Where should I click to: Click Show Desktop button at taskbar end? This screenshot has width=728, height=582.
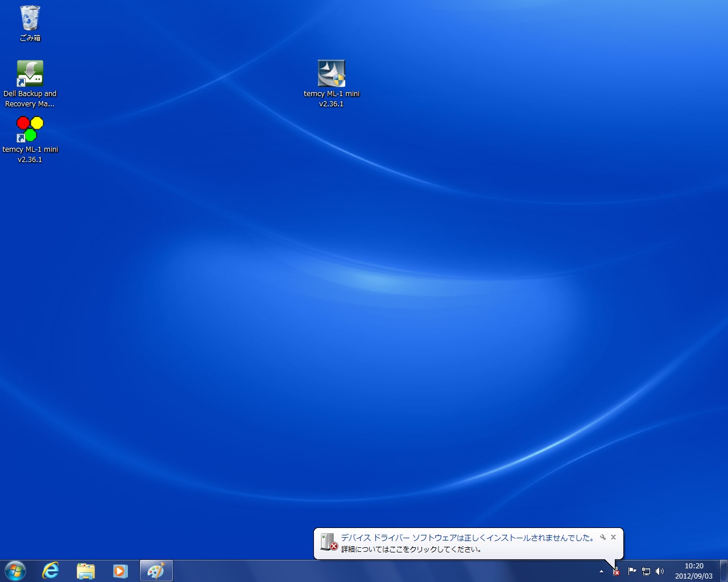pyautogui.click(x=723, y=571)
